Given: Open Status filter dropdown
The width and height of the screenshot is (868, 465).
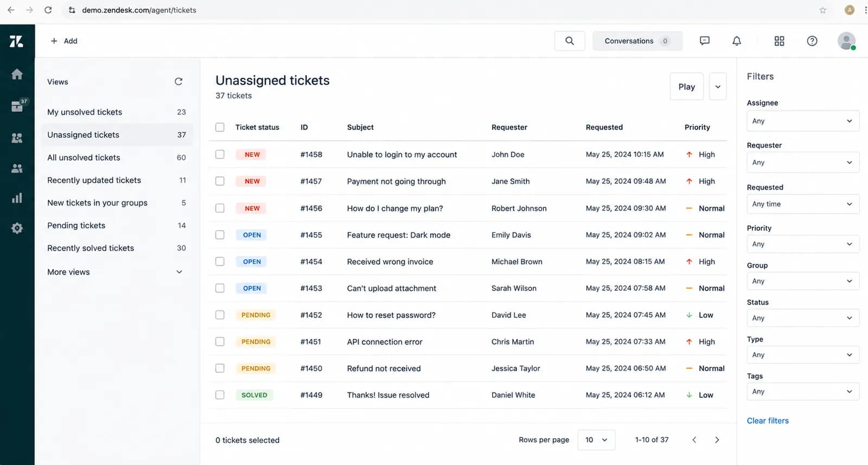Looking at the screenshot, I should click(803, 318).
